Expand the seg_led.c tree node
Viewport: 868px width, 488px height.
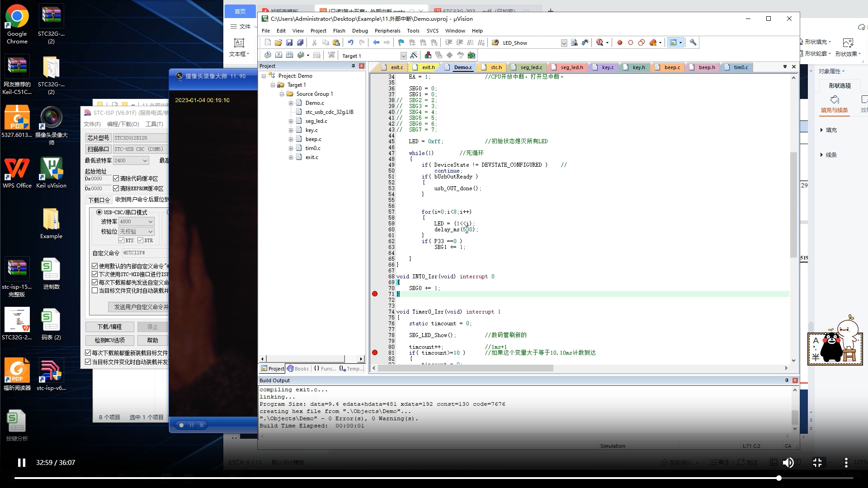coord(291,121)
